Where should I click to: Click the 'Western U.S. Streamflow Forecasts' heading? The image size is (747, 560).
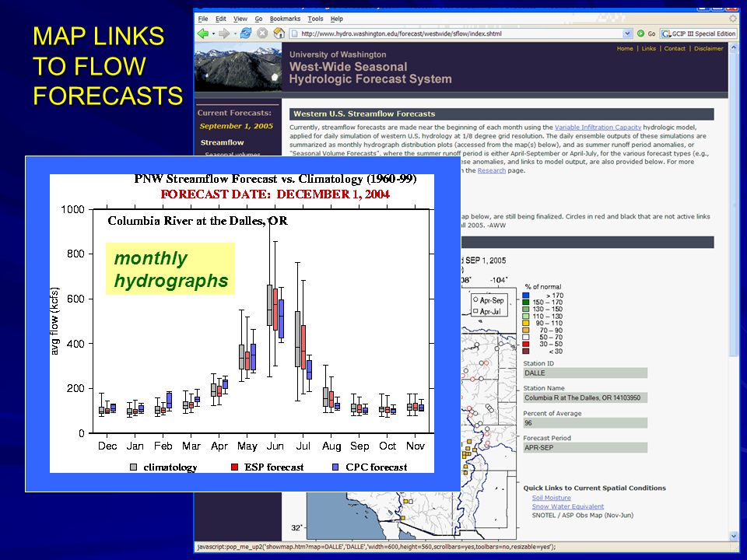[364, 114]
